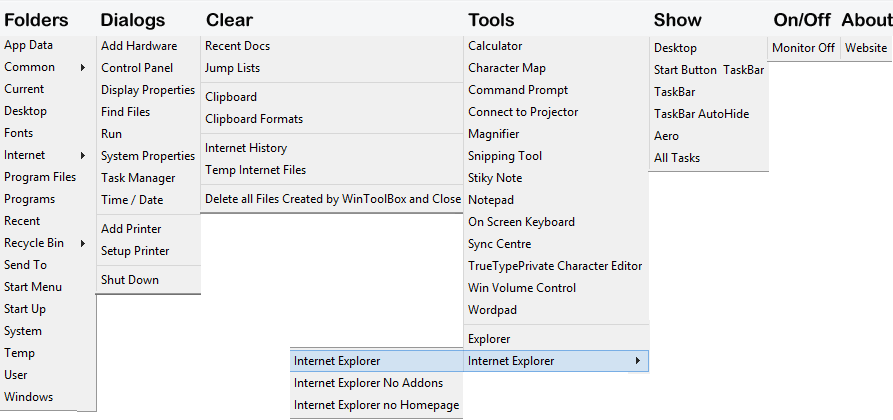Clear the Clipboard entry
The width and height of the screenshot is (893, 420).
(x=231, y=97)
